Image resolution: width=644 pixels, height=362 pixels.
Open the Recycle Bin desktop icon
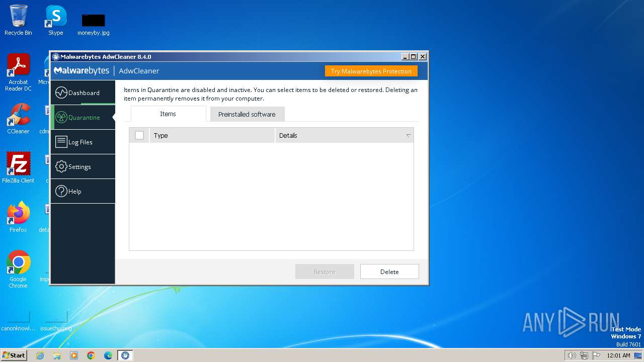tap(18, 20)
